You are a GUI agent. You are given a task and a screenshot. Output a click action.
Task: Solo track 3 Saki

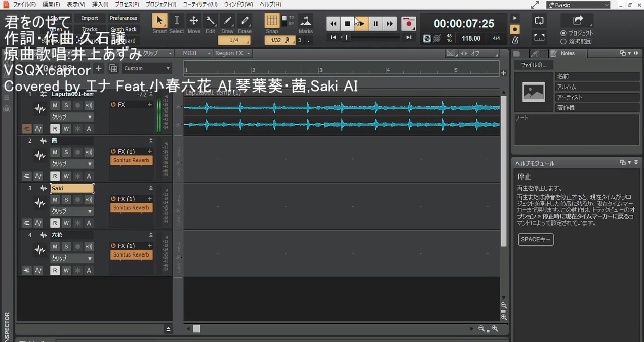click(66, 200)
